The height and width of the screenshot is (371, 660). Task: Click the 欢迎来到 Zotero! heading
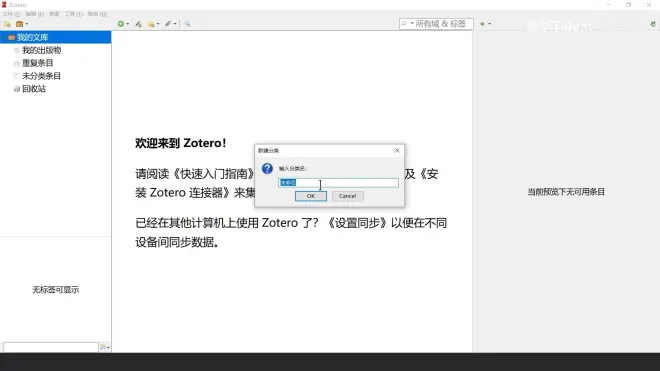pos(181,143)
